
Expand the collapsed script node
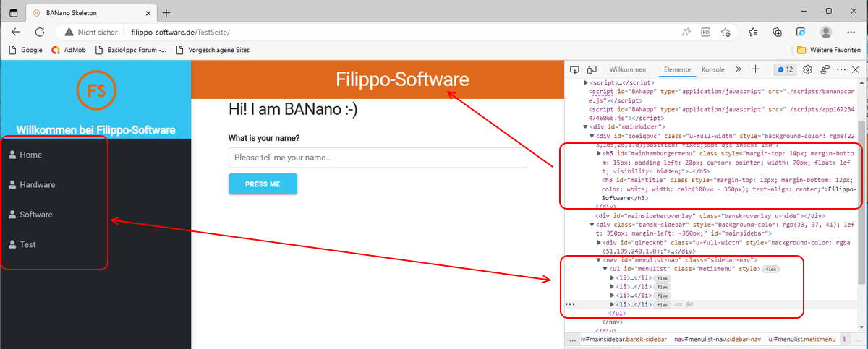click(x=587, y=84)
